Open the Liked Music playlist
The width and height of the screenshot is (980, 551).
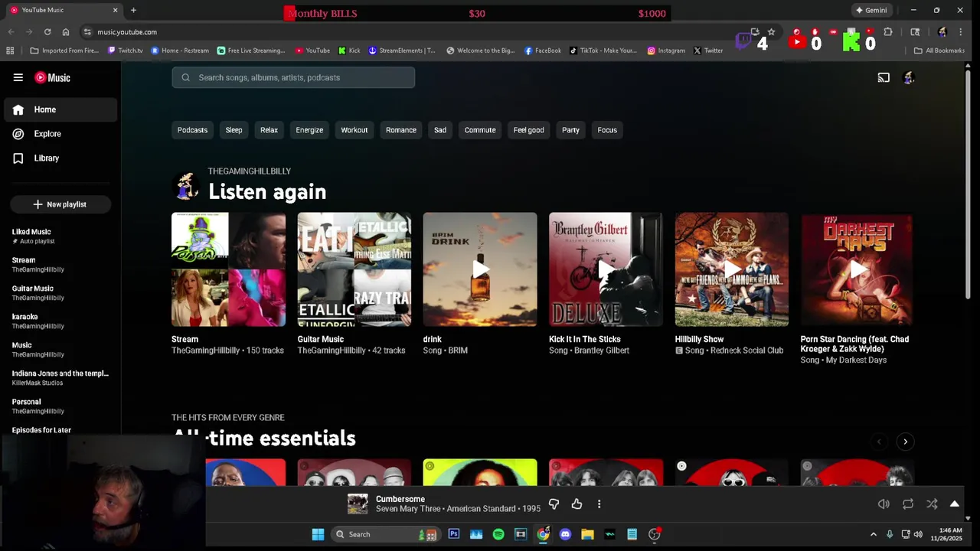click(x=60, y=236)
